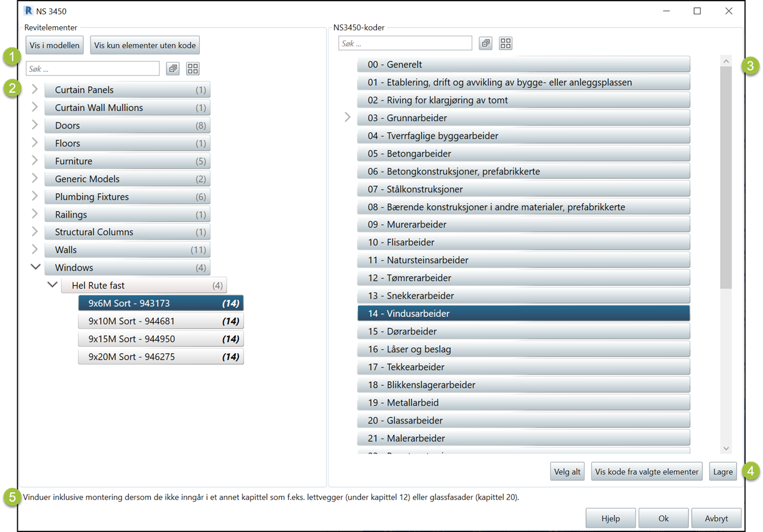Select the Windows category row
763x532 pixels.
[x=127, y=267]
